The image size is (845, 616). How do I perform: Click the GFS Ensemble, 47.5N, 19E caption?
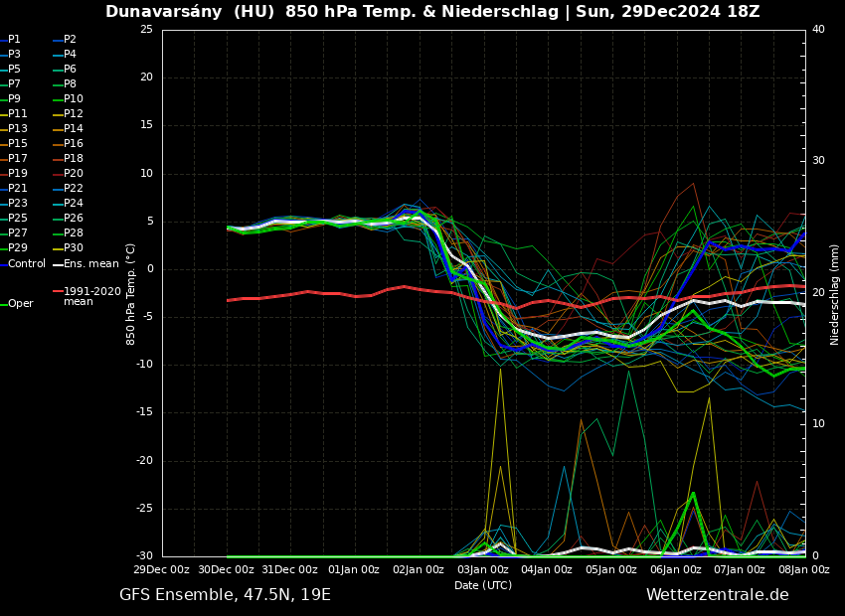[x=225, y=595]
